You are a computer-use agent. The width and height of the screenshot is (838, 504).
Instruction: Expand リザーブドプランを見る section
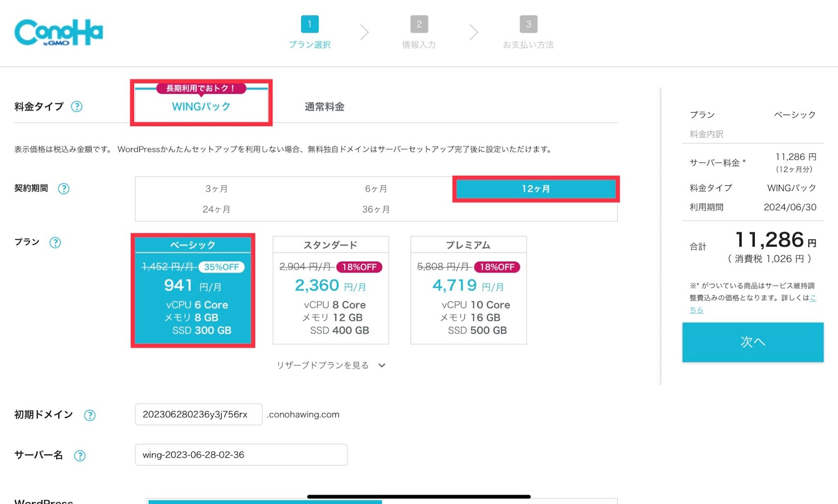pos(331,365)
